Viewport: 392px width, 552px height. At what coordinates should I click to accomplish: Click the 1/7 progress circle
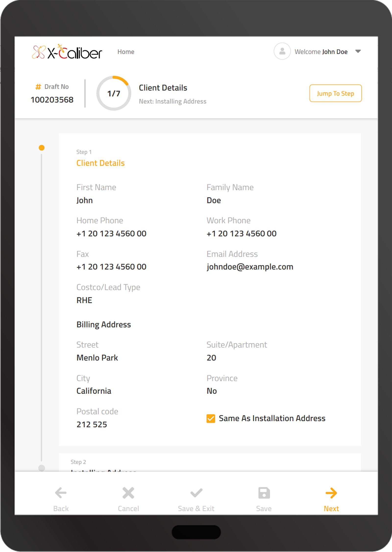pos(114,93)
